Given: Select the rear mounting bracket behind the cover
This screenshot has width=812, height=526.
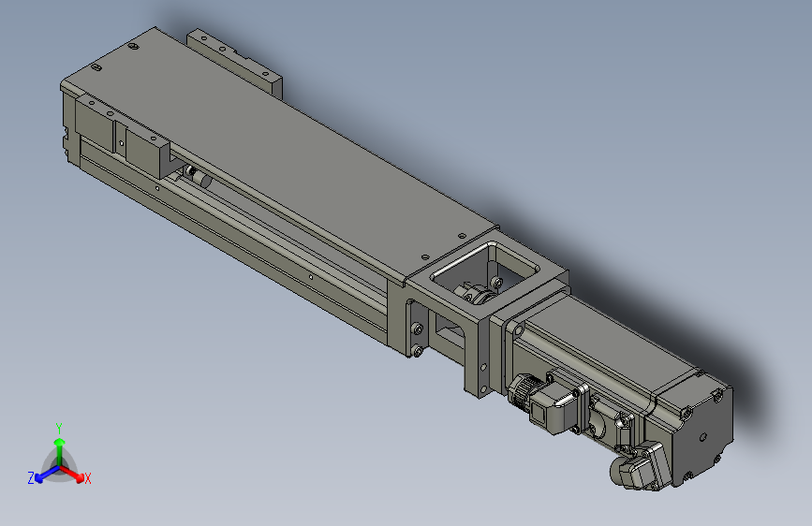Looking at the screenshot, I should pyautogui.click(x=234, y=62).
